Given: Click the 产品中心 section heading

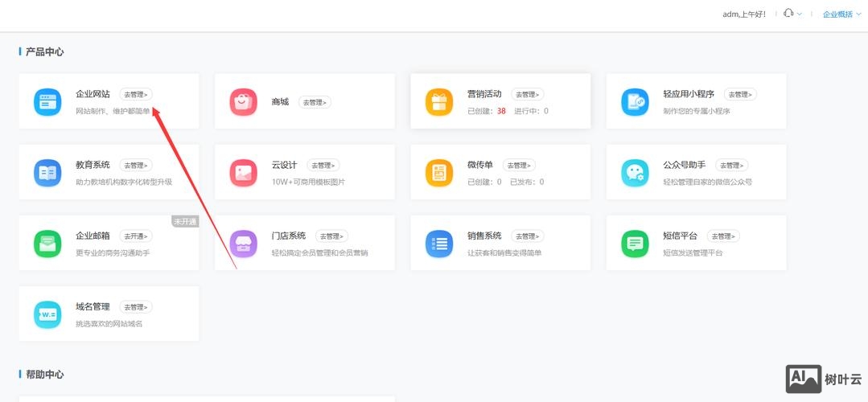Looking at the screenshot, I should pos(44,52).
